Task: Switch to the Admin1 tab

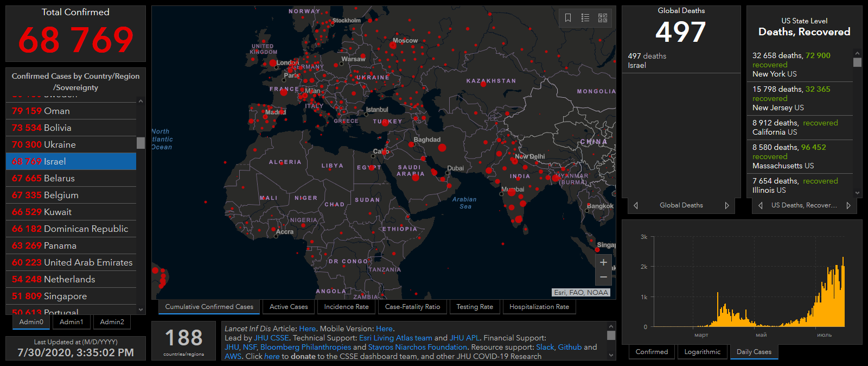Action: click(x=72, y=322)
